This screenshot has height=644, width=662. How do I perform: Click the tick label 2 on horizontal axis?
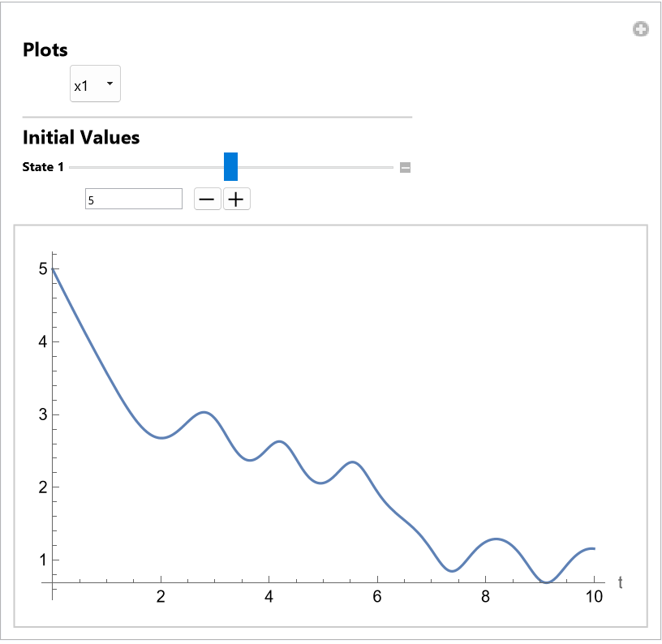(161, 598)
